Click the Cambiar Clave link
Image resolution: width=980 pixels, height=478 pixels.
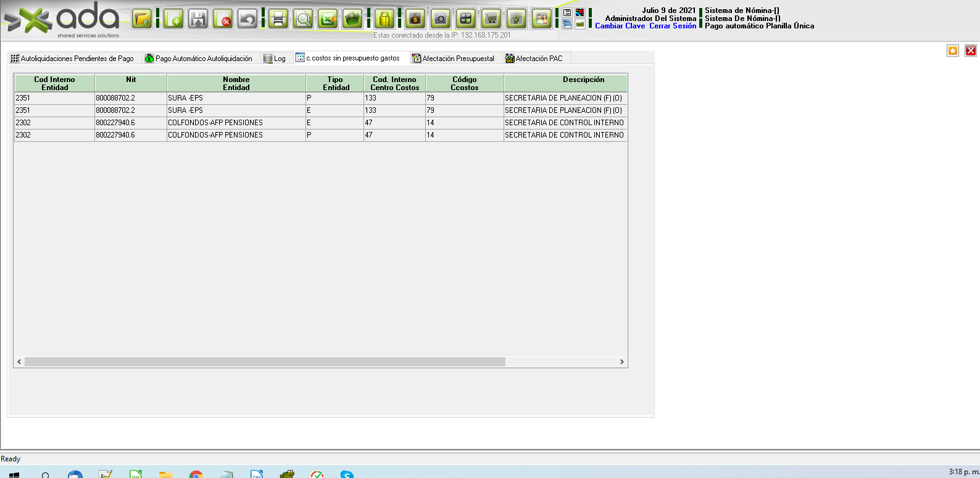620,26
